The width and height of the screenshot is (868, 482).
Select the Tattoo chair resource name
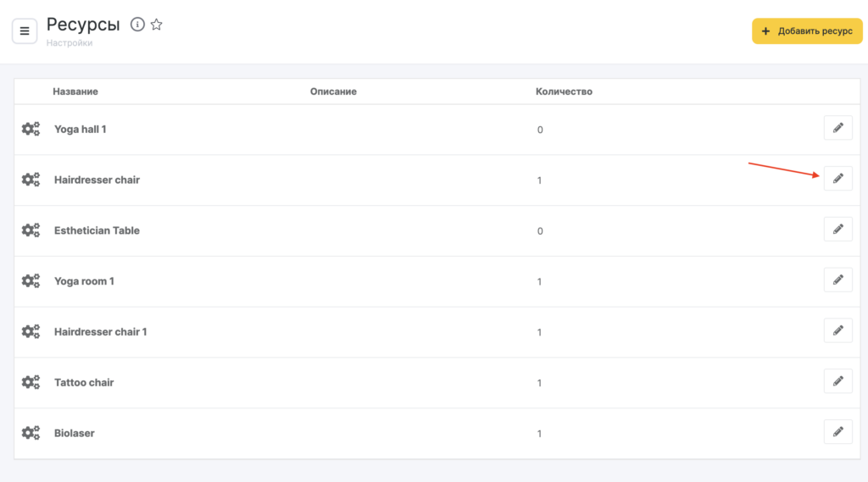[x=84, y=383]
